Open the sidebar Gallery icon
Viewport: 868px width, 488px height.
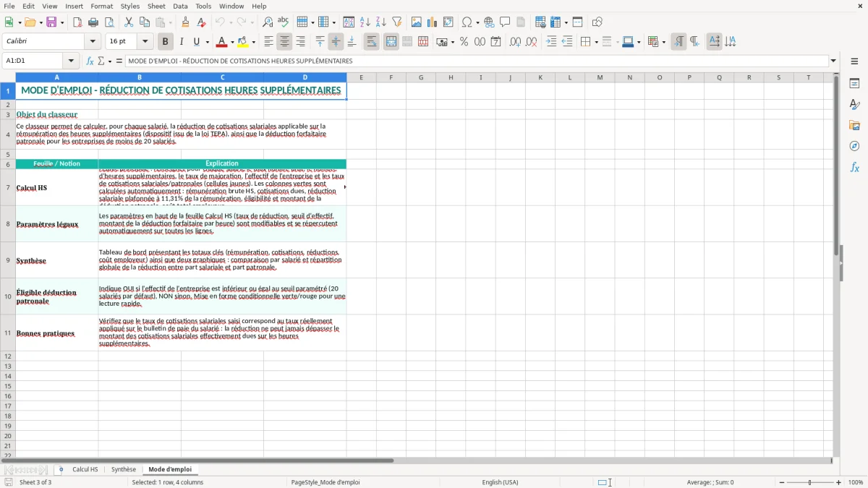(x=854, y=125)
